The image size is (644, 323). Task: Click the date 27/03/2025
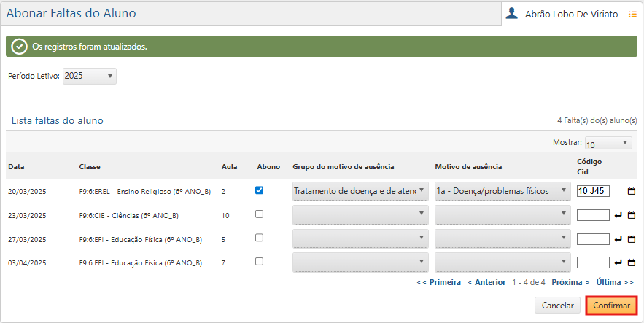27,240
